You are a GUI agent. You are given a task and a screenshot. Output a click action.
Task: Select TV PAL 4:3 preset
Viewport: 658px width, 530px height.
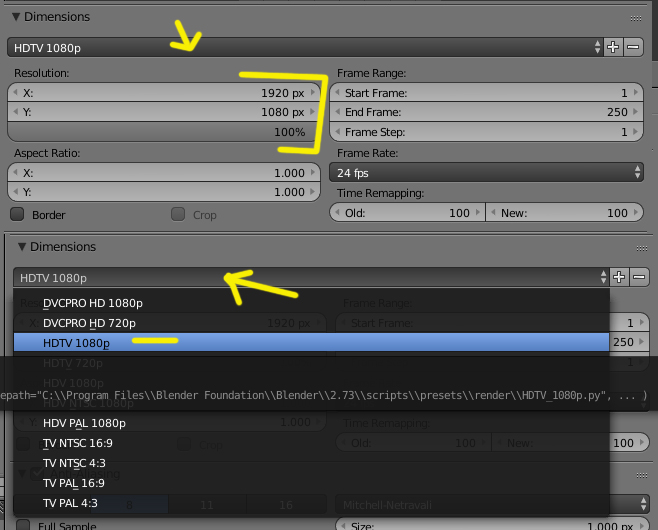(311, 503)
